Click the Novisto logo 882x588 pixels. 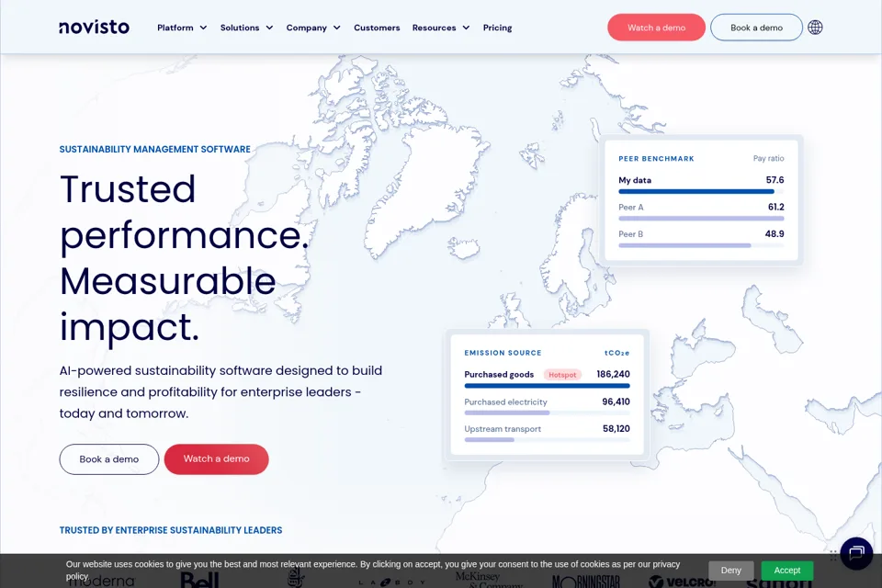pos(94,28)
